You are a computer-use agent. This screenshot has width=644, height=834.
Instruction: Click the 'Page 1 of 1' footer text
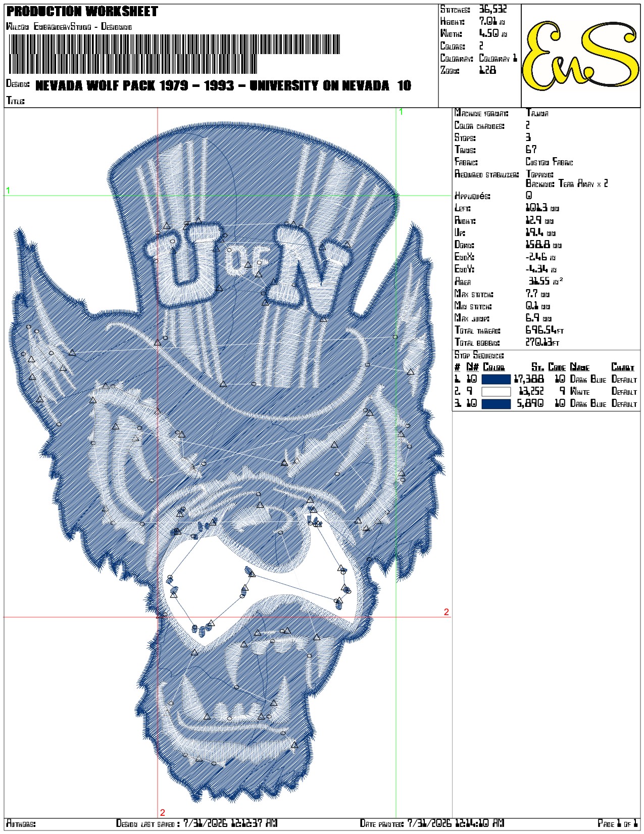tap(617, 823)
